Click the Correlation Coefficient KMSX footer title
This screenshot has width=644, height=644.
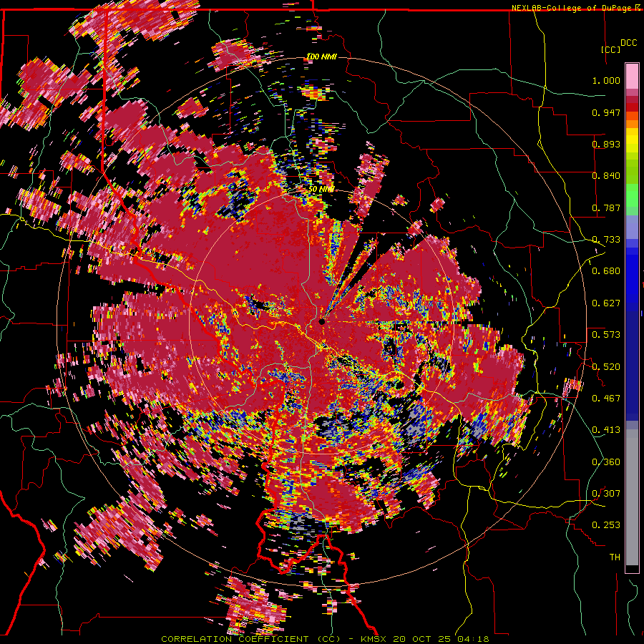[x=325, y=639]
